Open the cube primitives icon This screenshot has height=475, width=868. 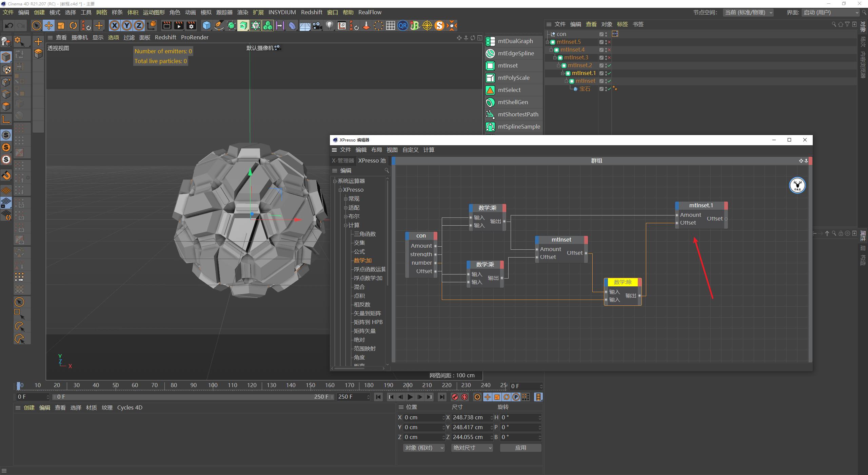coord(206,25)
